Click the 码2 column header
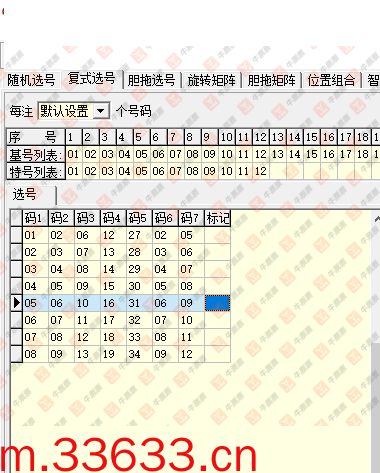This screenshot has width=380, height=473. (61, 218)
